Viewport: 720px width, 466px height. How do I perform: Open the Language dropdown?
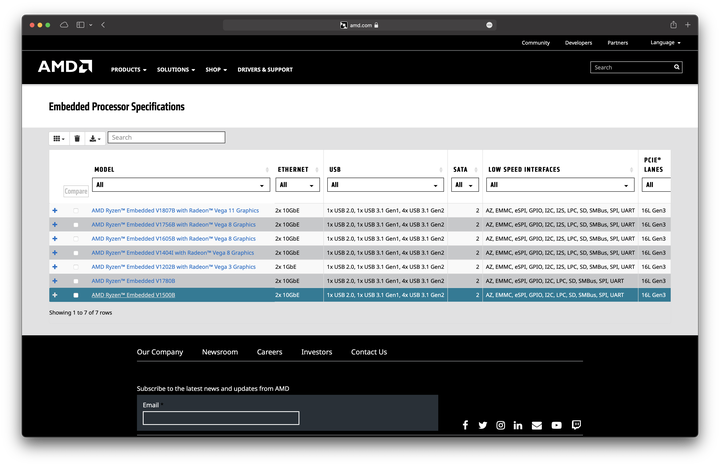[665, 42]
